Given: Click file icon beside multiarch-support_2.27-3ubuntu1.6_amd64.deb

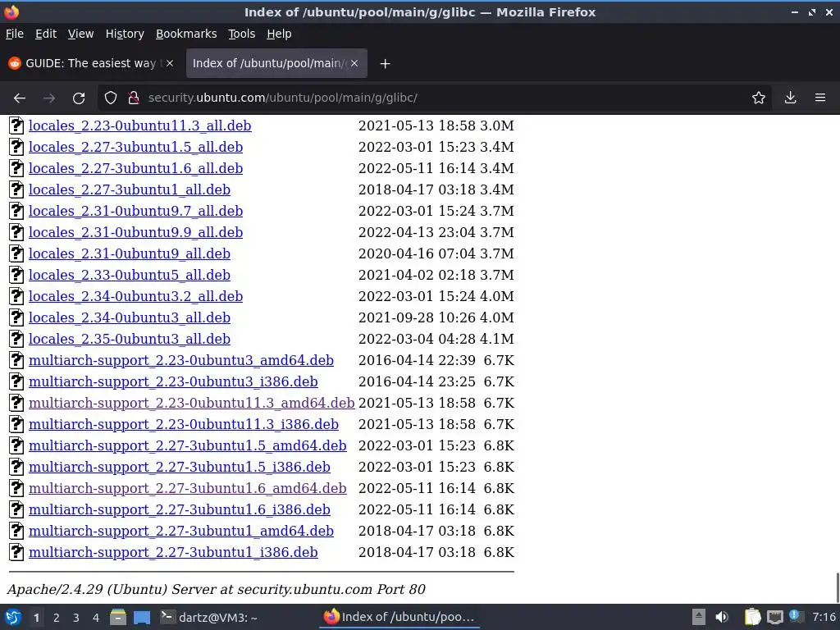Looking at the screenshot, I should pos(16,488).
